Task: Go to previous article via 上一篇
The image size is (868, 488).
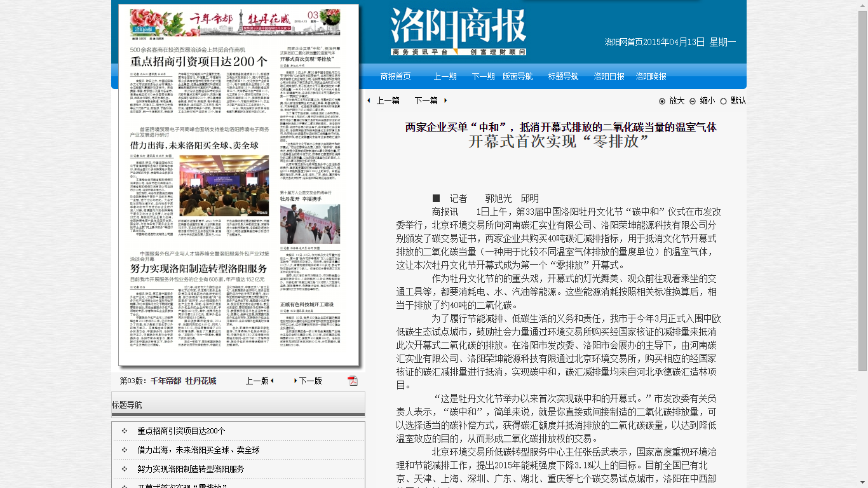Action: [x=388, y=100]
